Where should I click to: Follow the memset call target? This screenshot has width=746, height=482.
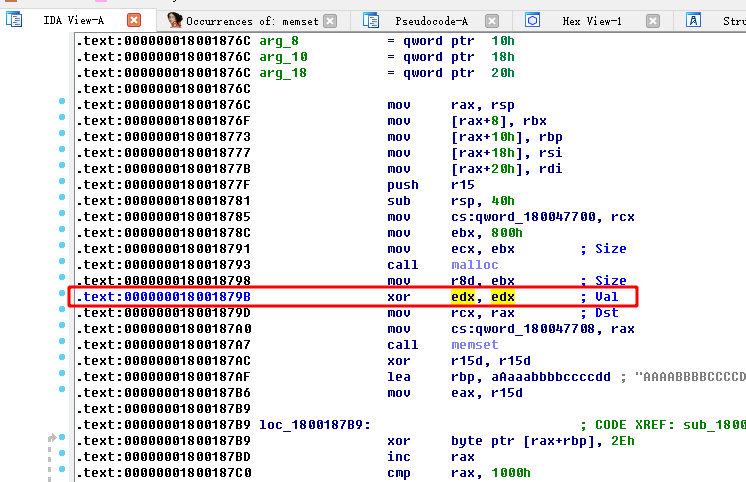pyautogui.click(x=474, y=344)
